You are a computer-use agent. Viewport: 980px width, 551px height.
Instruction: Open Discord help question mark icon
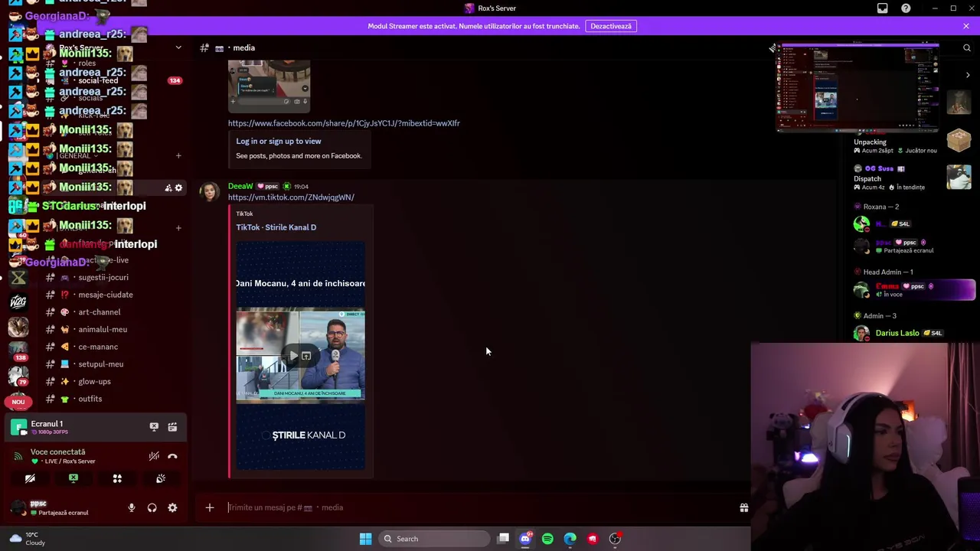click(x=906, y=8)
